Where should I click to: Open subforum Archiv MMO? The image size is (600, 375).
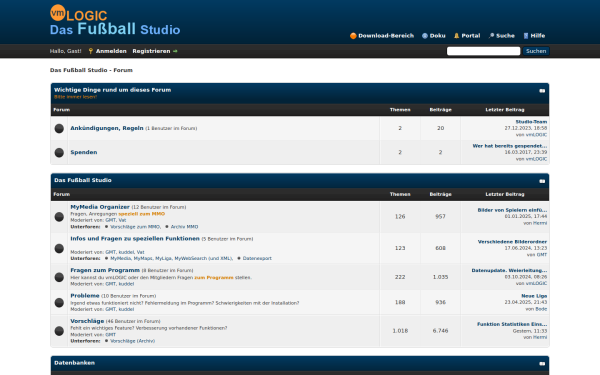pyautogui.click(x=184, y=227)
